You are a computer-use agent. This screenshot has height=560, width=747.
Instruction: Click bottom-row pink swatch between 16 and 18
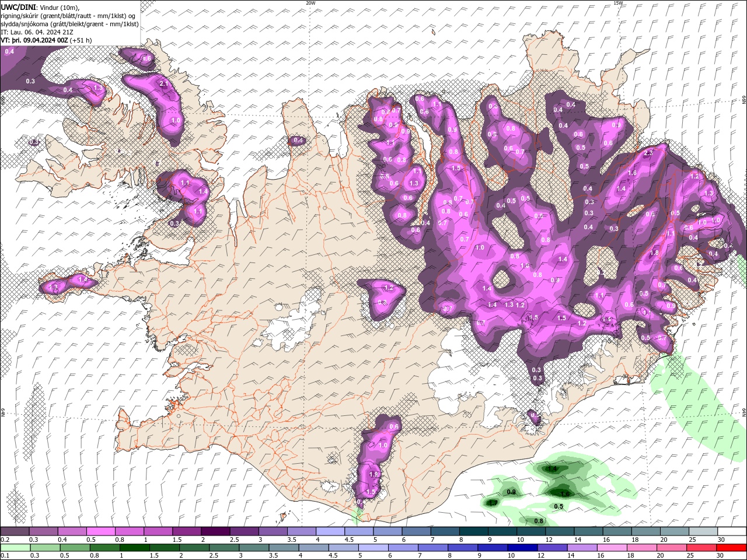point(612,548)
